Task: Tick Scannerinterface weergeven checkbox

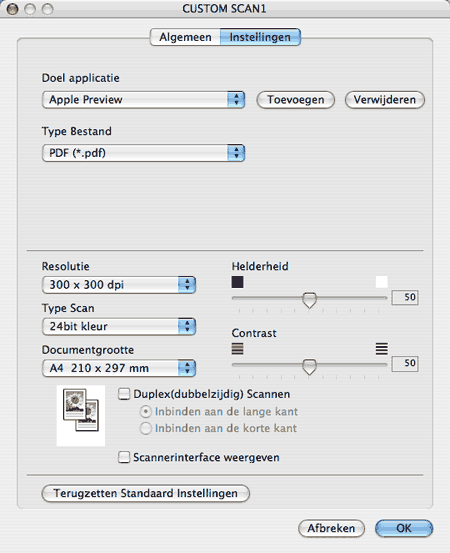Action: tap(124, 457)
